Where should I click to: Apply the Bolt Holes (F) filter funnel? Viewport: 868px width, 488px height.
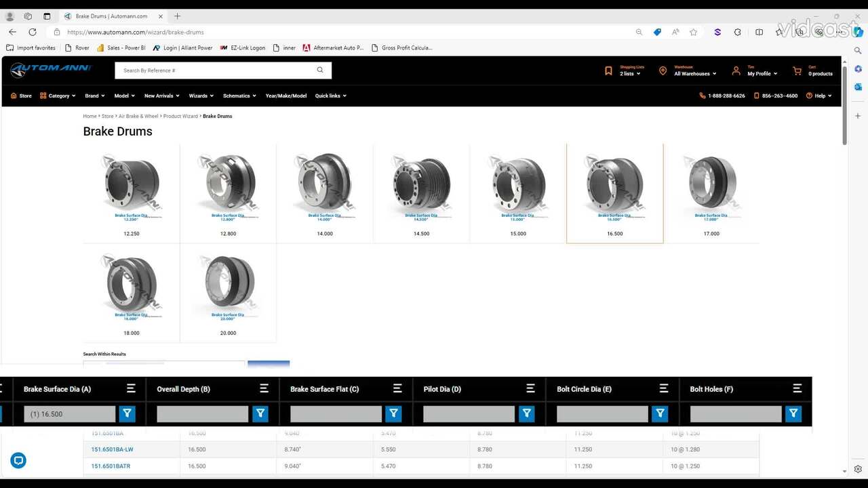click(793, 413)
